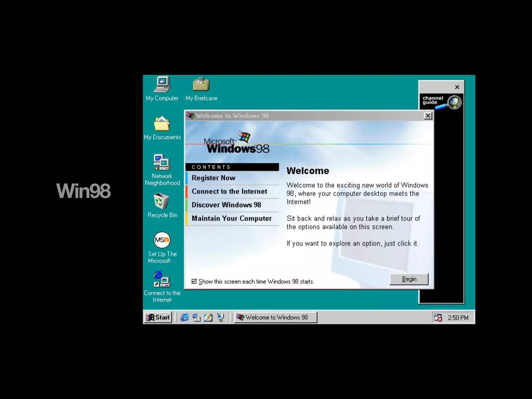Click Welcome to Windows 98 taskbar button
The image size is (532, 399).
(276, 317)
